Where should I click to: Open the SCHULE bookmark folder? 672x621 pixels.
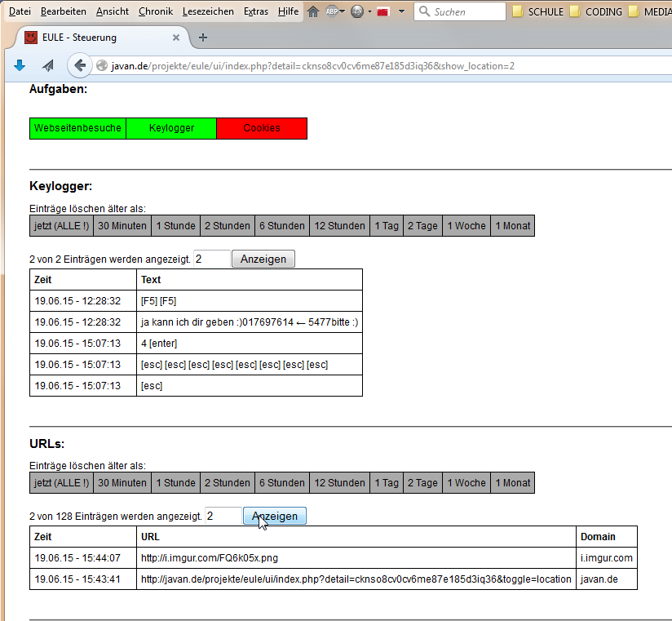(538, 11)
